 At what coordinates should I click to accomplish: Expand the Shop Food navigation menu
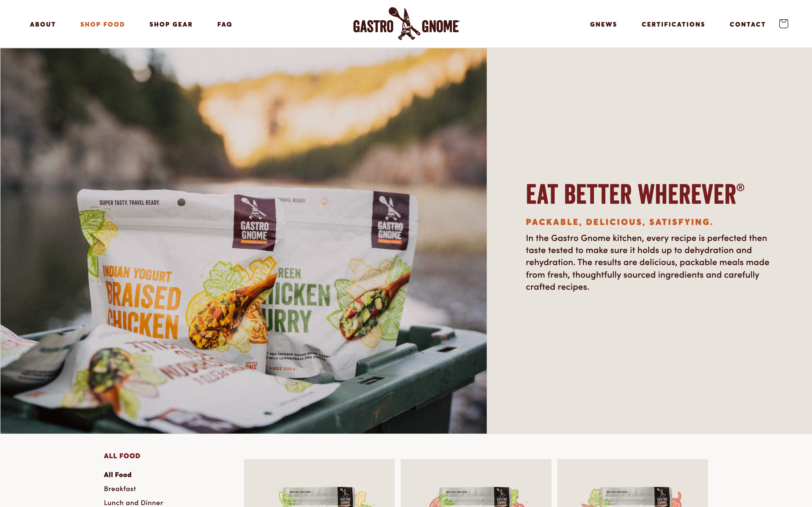click(x=102, y=23)
